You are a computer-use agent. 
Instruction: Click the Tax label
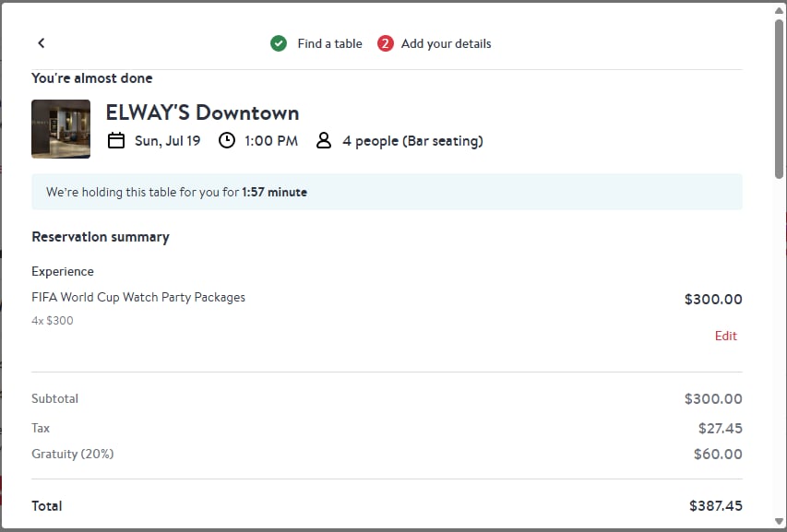click(x=41, y=428)
